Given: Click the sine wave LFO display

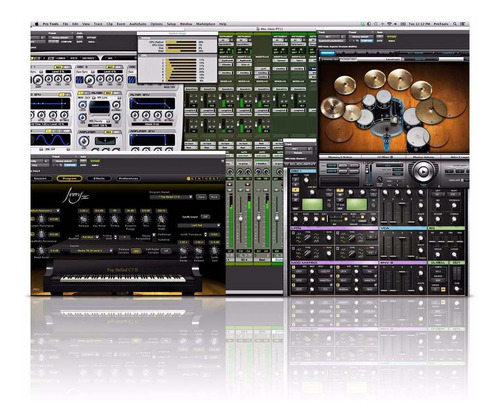Looking at the screenshot, I should (50, 139).
